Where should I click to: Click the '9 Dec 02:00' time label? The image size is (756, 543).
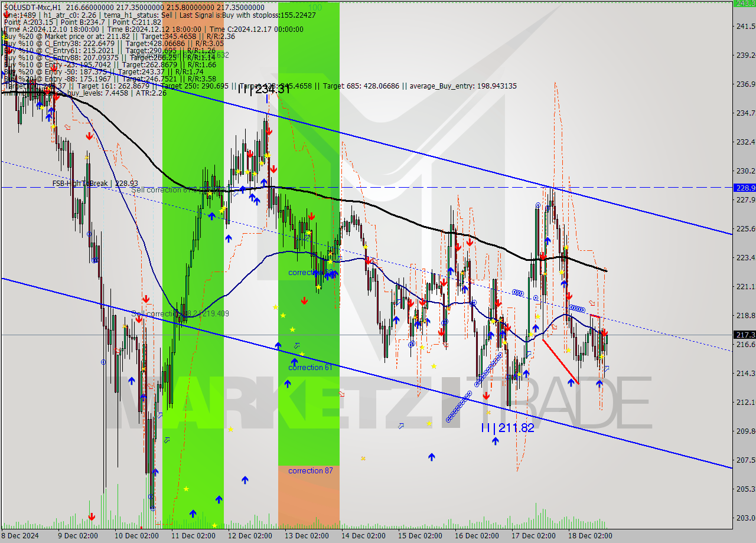coord(78,536)
